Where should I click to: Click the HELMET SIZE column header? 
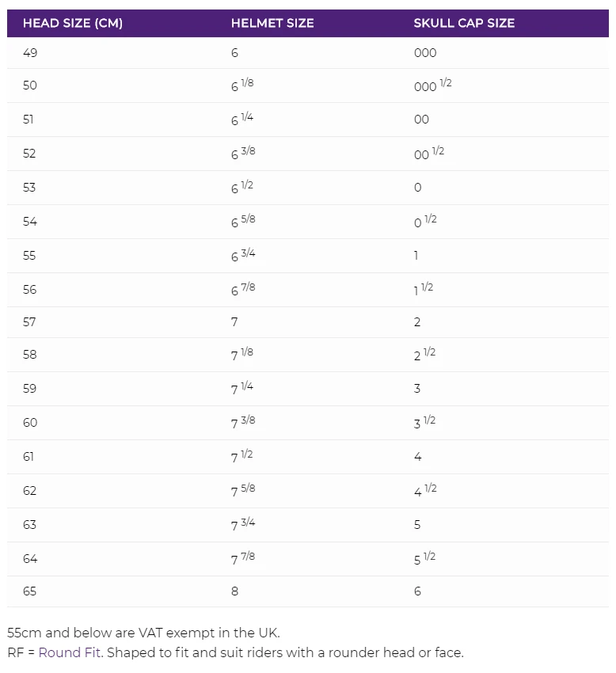(272, 23)
